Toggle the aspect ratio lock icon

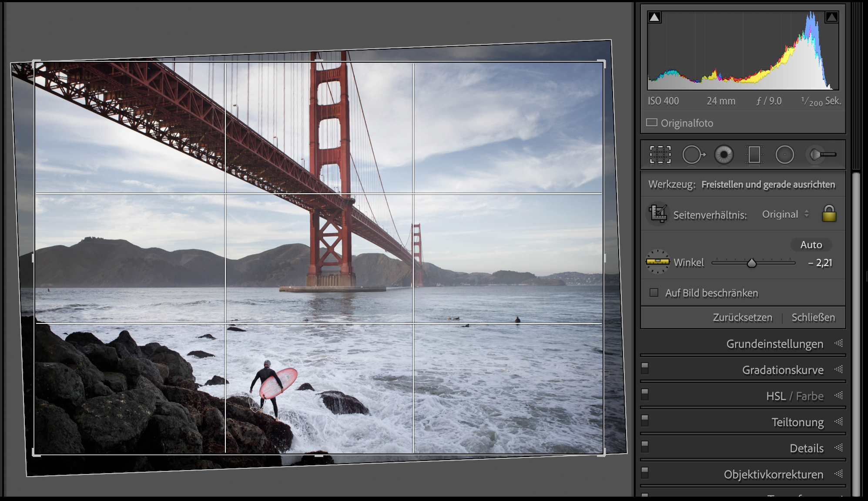[829, 214]
